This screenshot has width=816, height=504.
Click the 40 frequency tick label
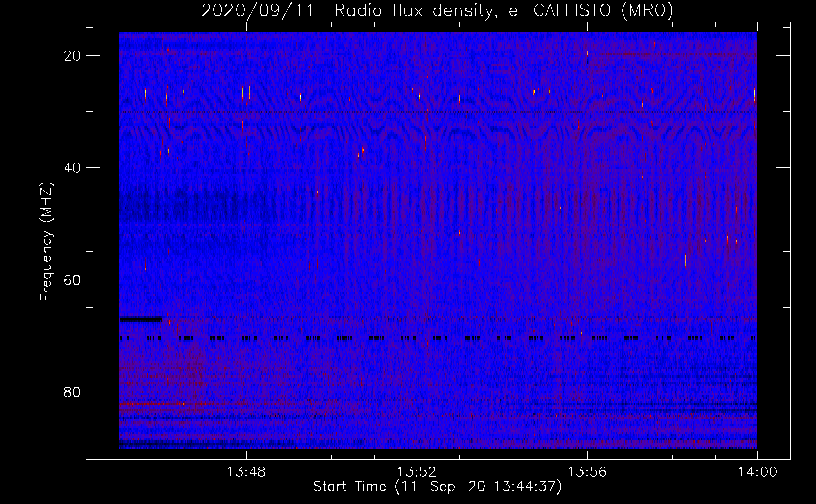tap(72, 168)
